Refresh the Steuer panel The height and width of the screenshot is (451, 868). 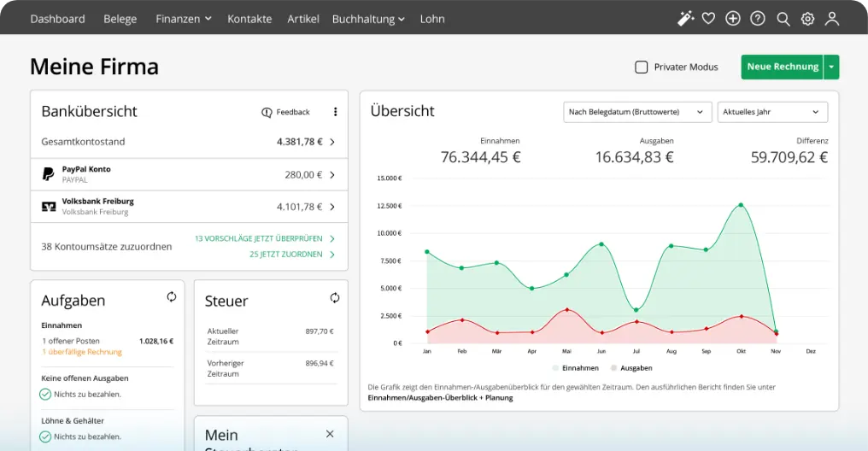click(335, 297)
